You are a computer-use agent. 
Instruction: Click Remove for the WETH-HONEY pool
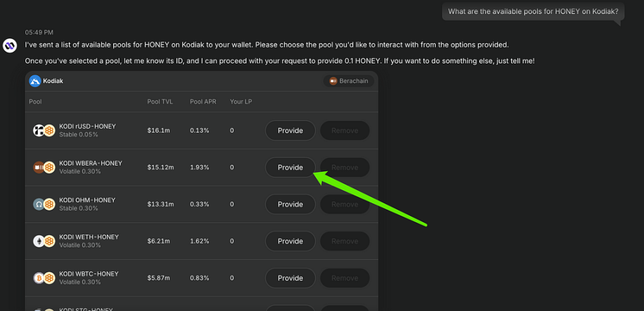[345, 241]
